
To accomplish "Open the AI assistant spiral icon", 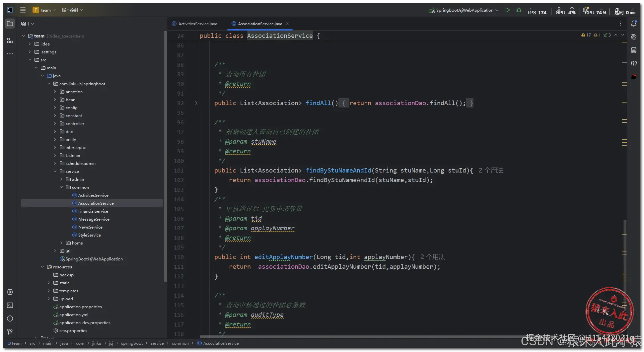I will 634,37.
